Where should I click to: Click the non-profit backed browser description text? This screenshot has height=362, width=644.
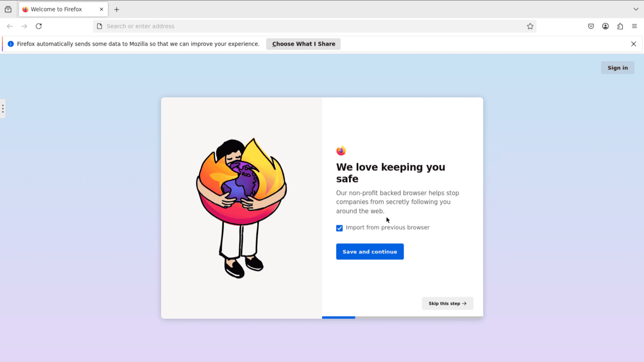click(x=397, y=202)
